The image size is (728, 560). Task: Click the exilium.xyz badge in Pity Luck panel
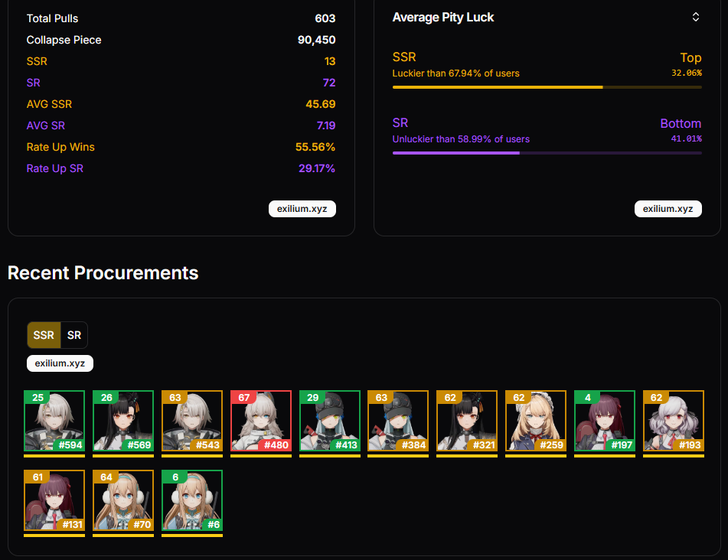pyautogui.click(x=668, y=209)
